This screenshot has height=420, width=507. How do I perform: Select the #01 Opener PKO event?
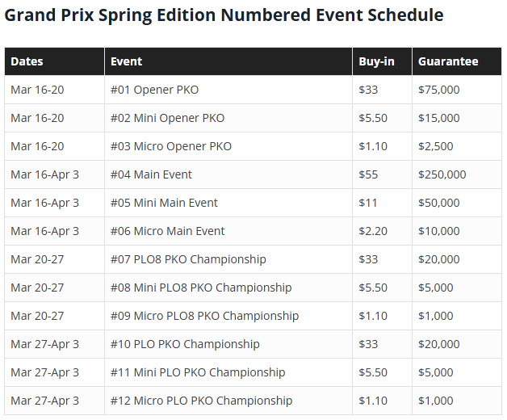click(154, 90)
